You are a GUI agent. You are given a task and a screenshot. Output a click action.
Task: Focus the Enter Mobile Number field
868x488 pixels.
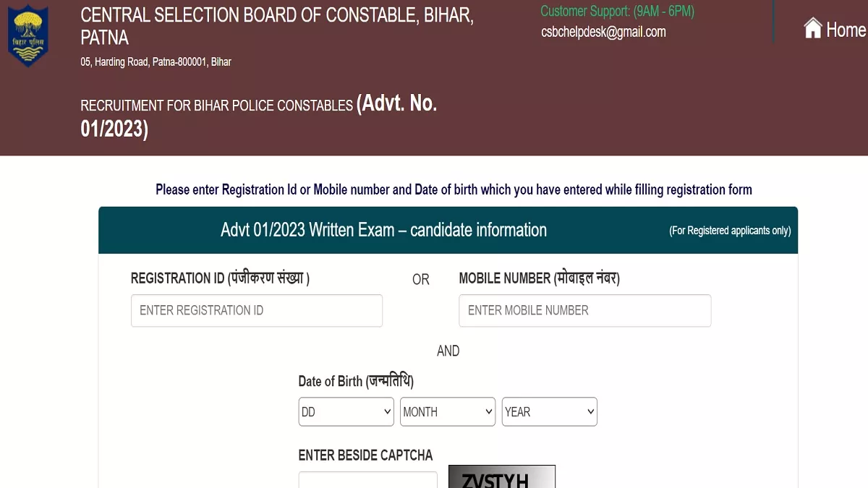tap(584, 311)
